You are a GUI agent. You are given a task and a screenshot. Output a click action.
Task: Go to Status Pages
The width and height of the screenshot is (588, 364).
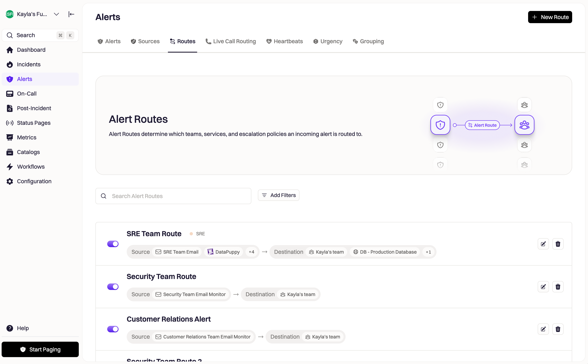pos(34,123)
